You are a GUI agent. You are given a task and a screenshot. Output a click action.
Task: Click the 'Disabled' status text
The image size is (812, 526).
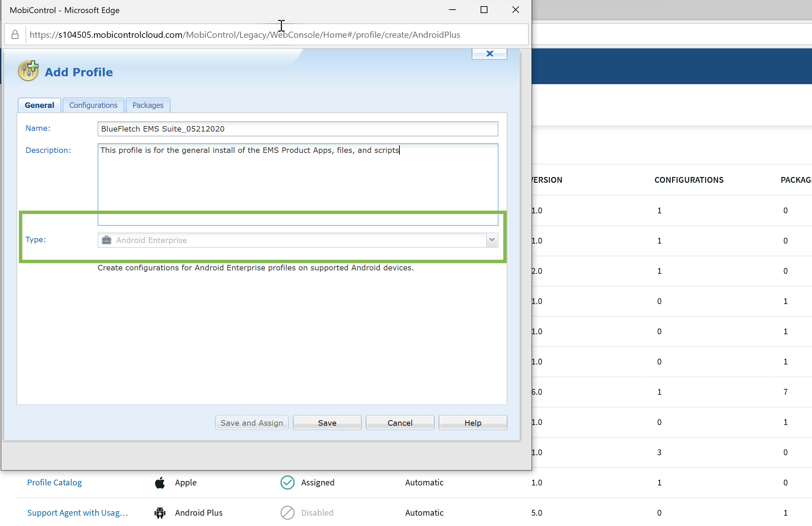point(317,513)
